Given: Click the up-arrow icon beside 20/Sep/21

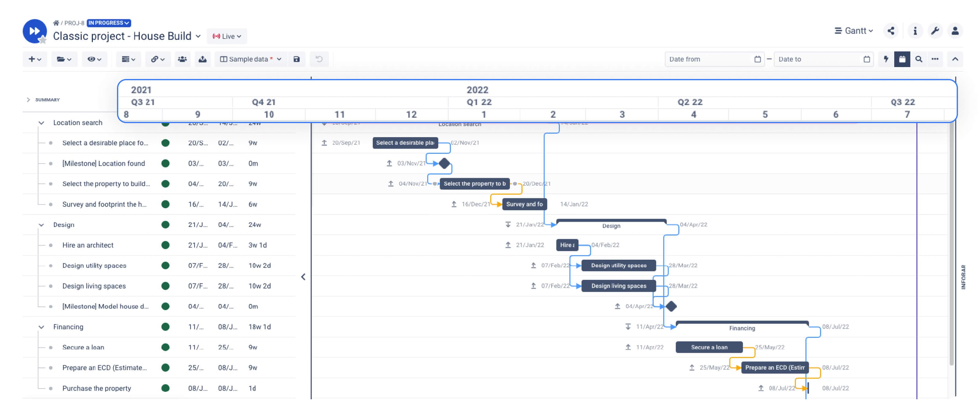Looking at the screenshot, I should click(x=324, y=143).
